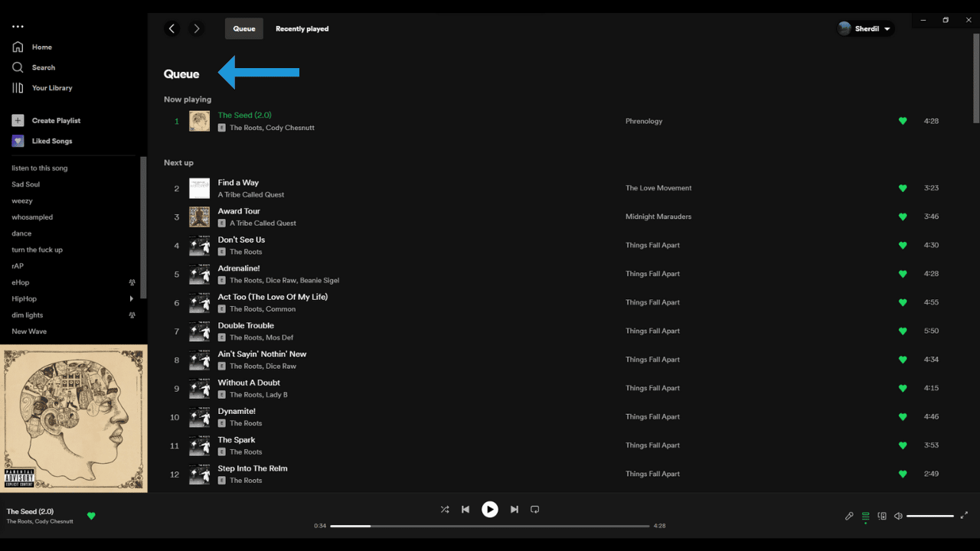The image size is (980, 551).
Task: Open 'listen to this song' playlist
Action: (x=40, y=168)
